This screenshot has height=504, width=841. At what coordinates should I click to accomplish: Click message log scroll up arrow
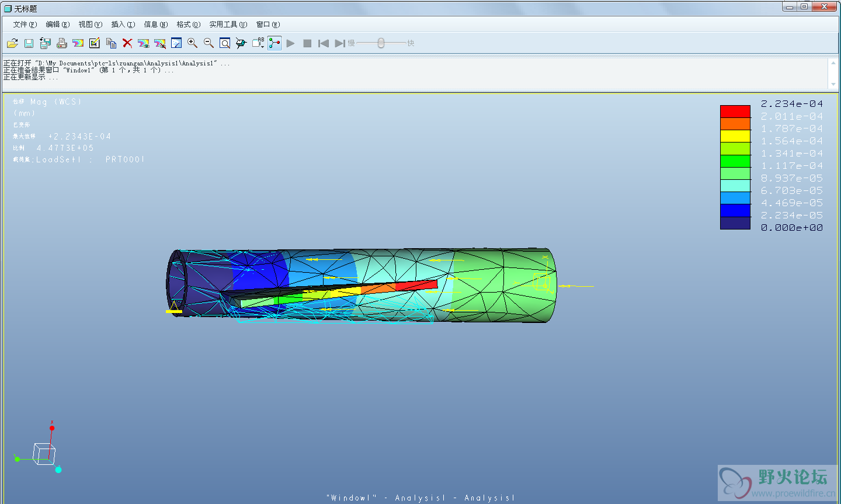833,62
